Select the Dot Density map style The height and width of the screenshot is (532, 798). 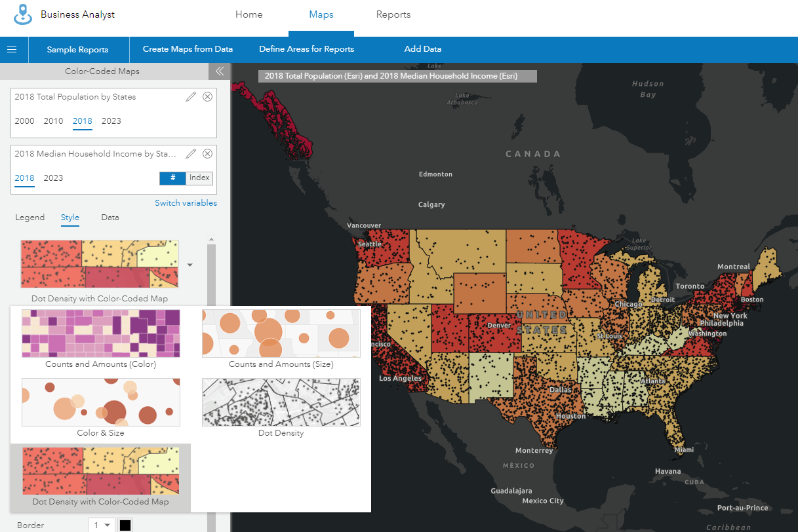point(281,402)
